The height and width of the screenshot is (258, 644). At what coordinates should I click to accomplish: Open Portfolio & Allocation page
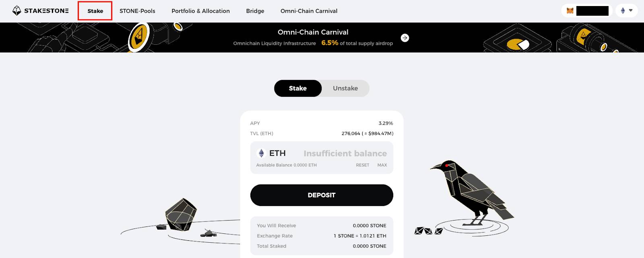[x=200, y=11]
